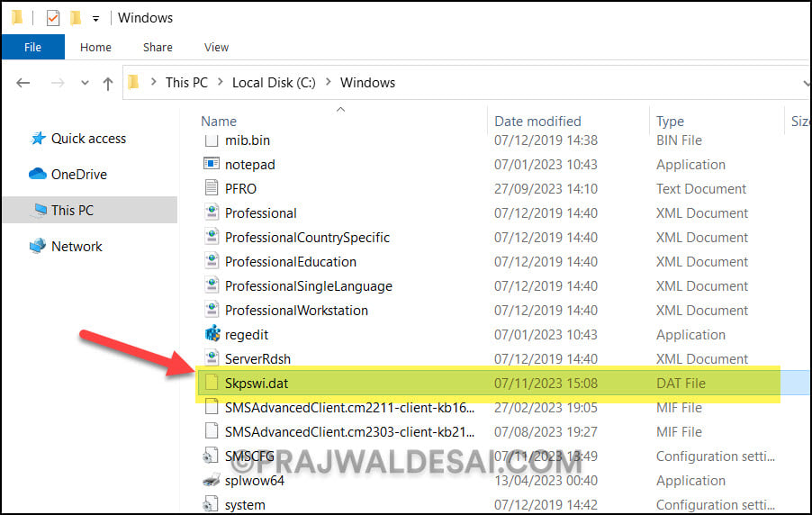Select This PC in navigation pane
This screenshot has height=515, width=812.
pyautogui.click(x=73, y=210)
